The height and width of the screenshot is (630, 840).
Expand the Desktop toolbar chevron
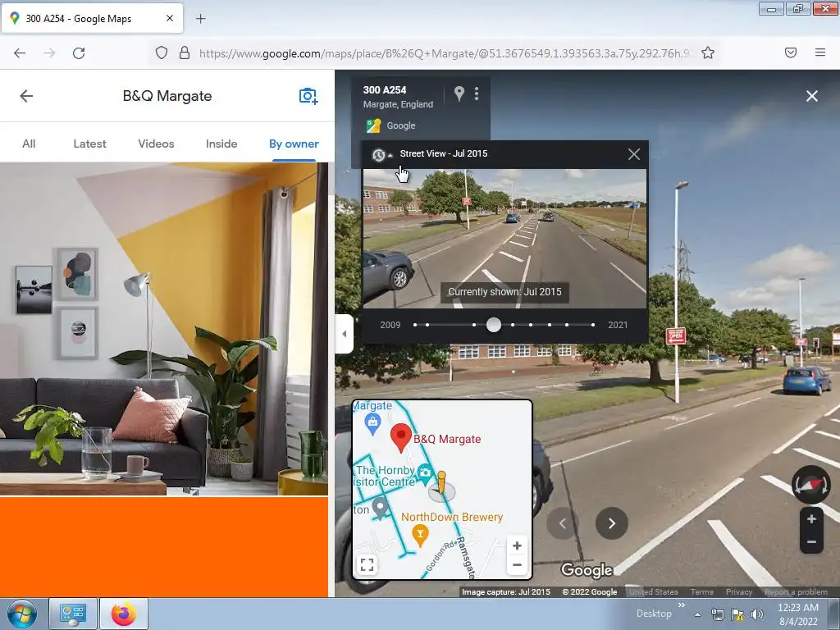[681, 605]
